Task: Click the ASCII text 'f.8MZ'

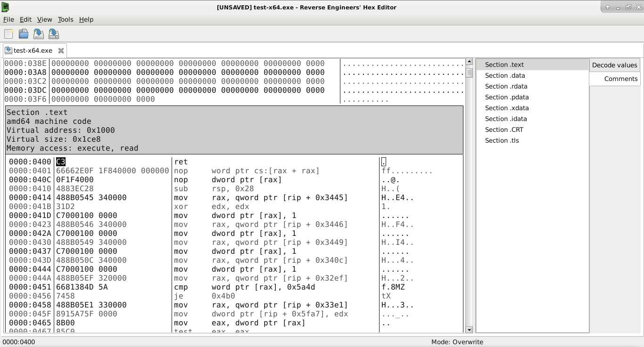Action: [393, 287]
